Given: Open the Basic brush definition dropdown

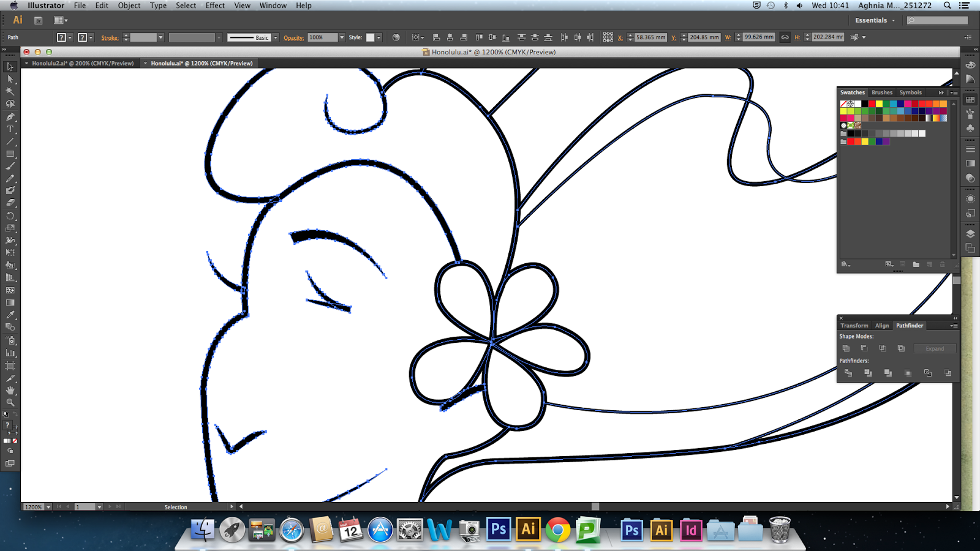Looking at the screenshot, I should click(276, 37).
